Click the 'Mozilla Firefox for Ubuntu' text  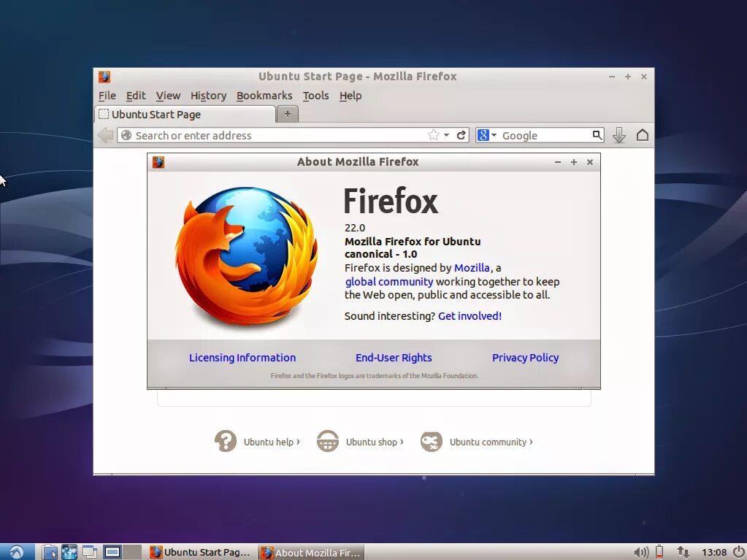click(x=413, y=242)
